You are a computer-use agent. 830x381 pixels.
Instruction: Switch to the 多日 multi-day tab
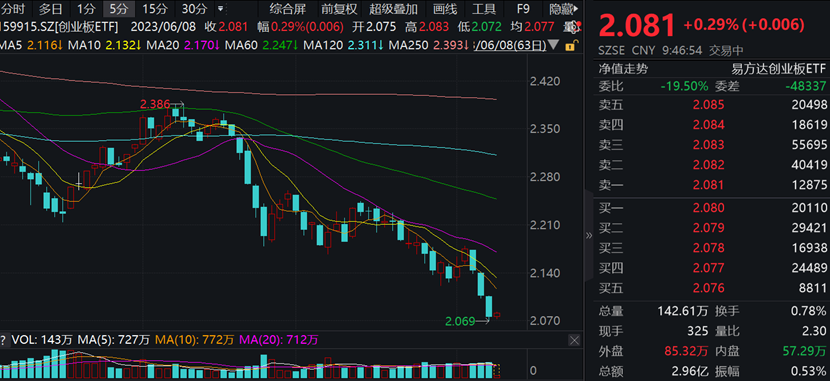[50, 8]
